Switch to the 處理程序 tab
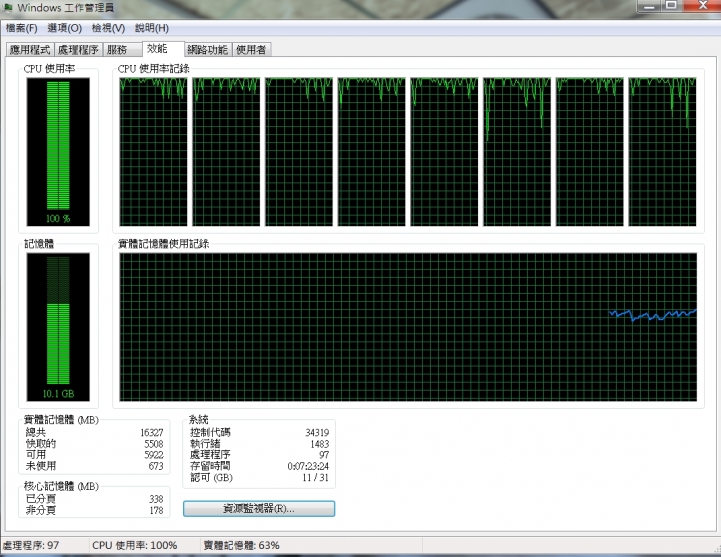The width and height of the screenshot is (721, 557). coord(78,50)
